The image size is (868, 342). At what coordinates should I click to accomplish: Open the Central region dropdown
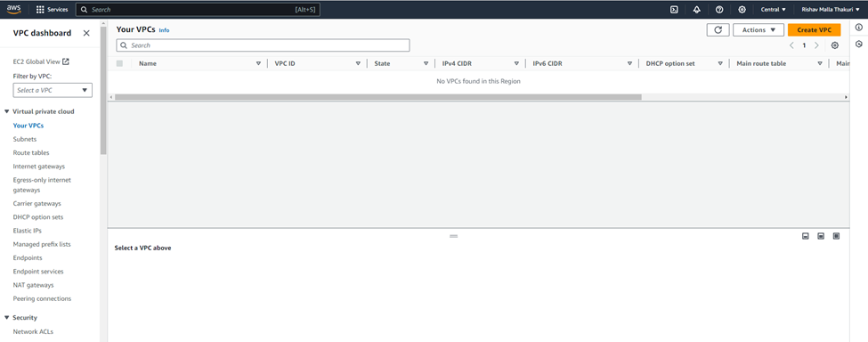point(774,10)
